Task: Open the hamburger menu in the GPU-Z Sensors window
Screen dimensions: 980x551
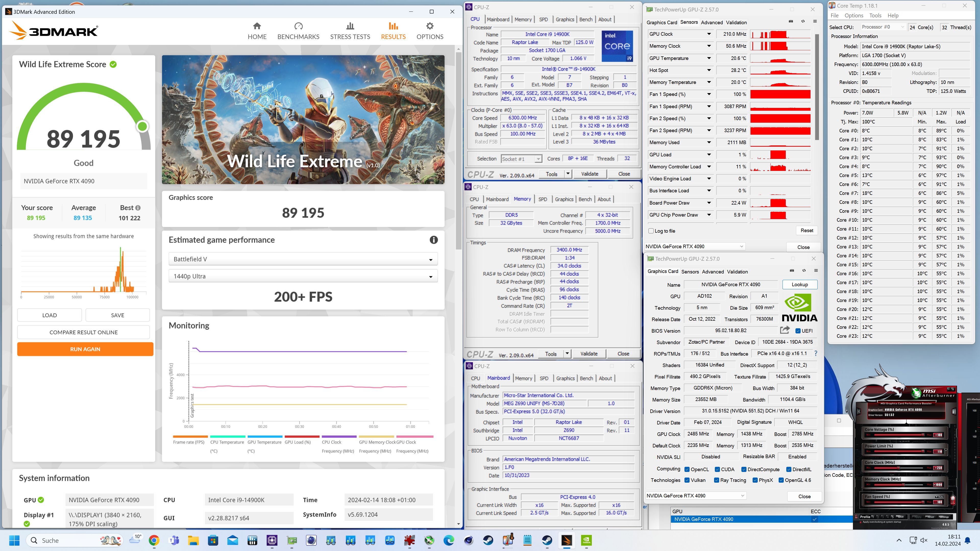Action: pyautogui.click(x=815, y=21)
